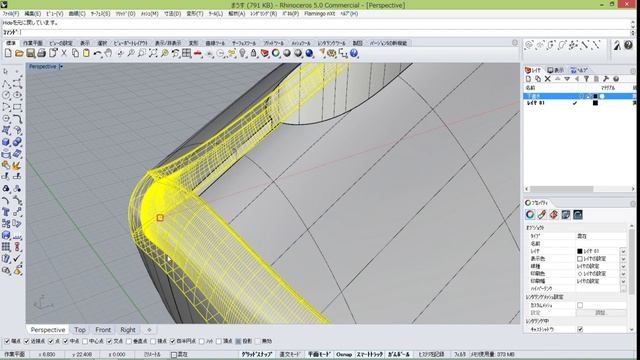Screen dimensions: 640x360
Task: Click the Print icon in toolbar
Action: 41,53
